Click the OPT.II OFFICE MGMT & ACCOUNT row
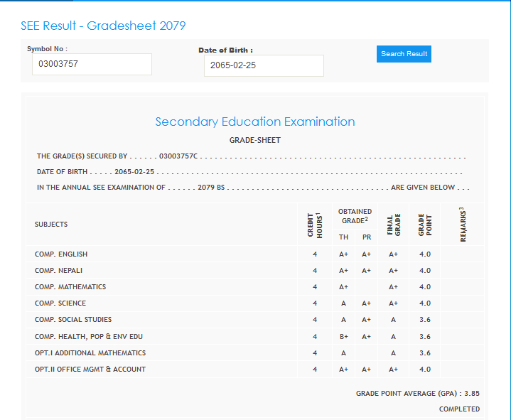The width and height of the screenshot is (511, 420). [90, 370]
